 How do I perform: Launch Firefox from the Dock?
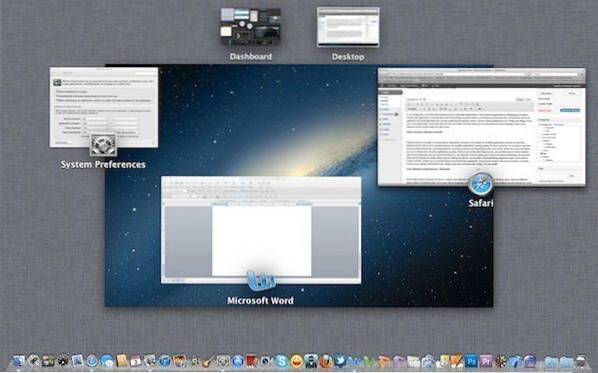[325, 361]
